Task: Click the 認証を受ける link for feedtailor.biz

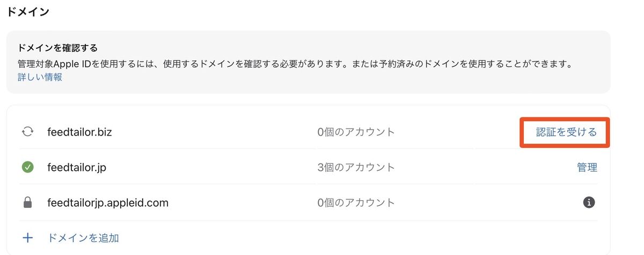Action: click(x=566, y=132)
